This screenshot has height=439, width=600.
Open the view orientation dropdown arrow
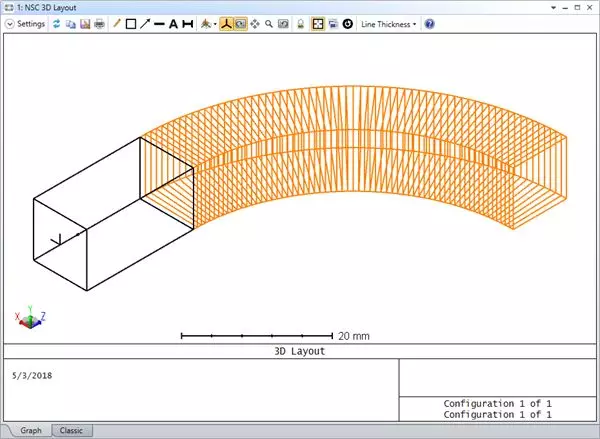[214, 23]
